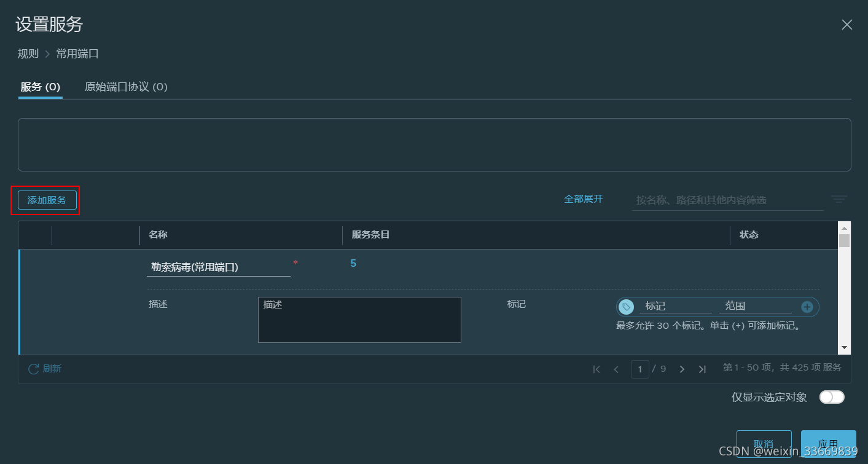The height and width of the screenshot is (464, 868).
Task: Toggle the 仅显示选定对象 switch
Action: click(x=832, y=397)
